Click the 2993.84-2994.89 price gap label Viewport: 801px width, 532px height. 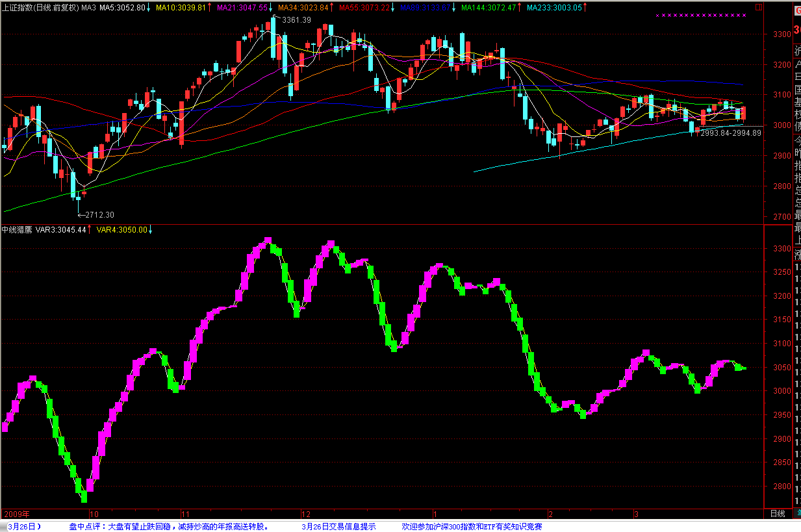(731, 133)
